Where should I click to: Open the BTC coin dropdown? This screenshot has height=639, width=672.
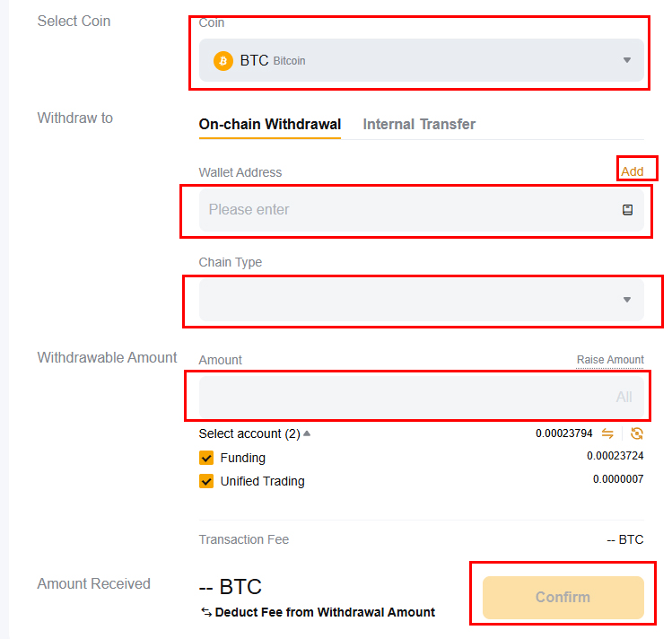click(x=626, y=61)
